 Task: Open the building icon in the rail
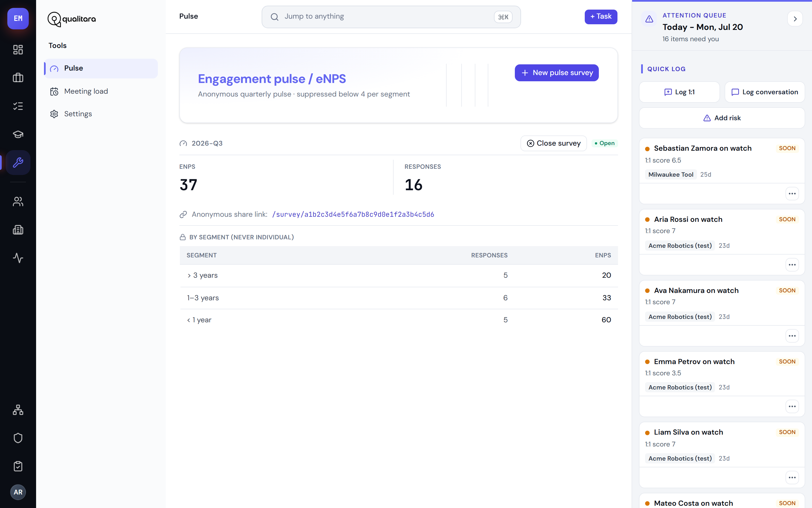click(18, 230)
